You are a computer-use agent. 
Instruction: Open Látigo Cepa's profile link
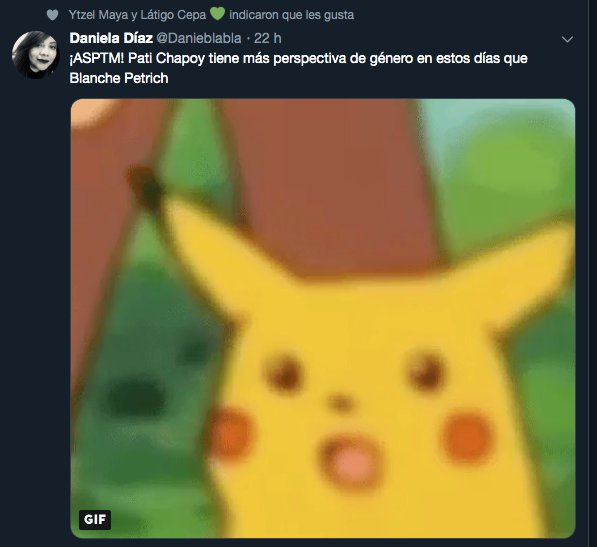(x=173, y=15)
